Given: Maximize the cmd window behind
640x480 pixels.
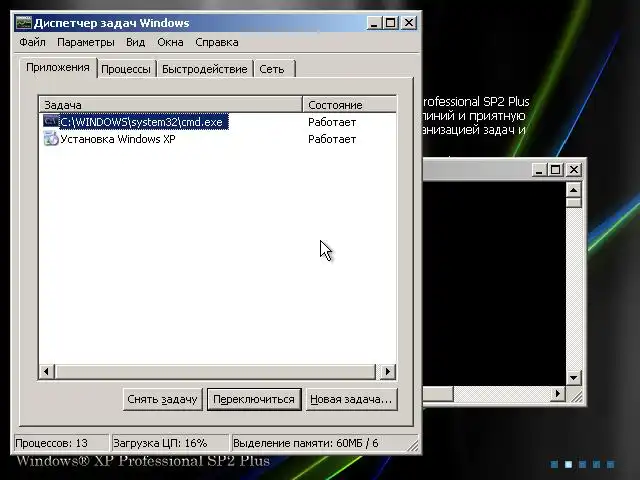Looking at the screenshot, I should pyautogui.click(x=556, y=169).
